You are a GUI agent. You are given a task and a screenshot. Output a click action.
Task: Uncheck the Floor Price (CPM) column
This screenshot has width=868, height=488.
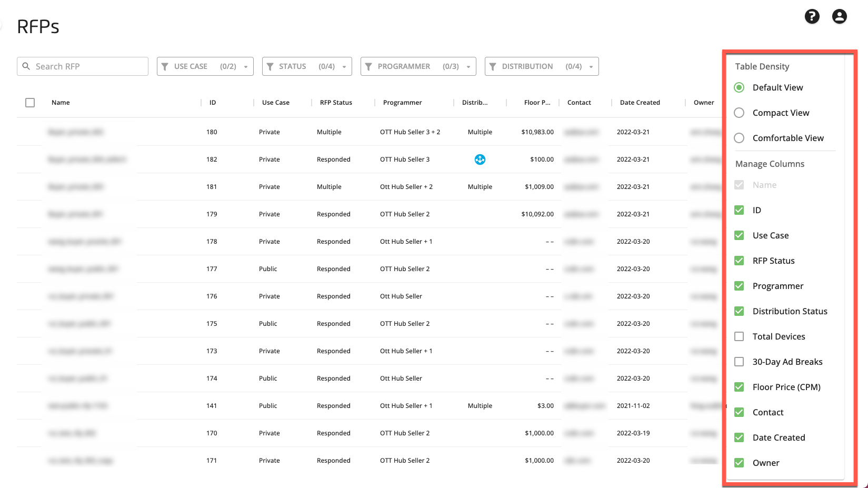[x=739, y=387]
